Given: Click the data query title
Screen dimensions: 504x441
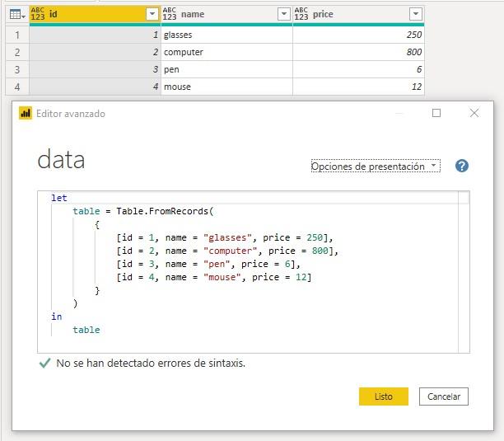Looking at the screenshot, I should pyautogui.click(x=61, y=159).
